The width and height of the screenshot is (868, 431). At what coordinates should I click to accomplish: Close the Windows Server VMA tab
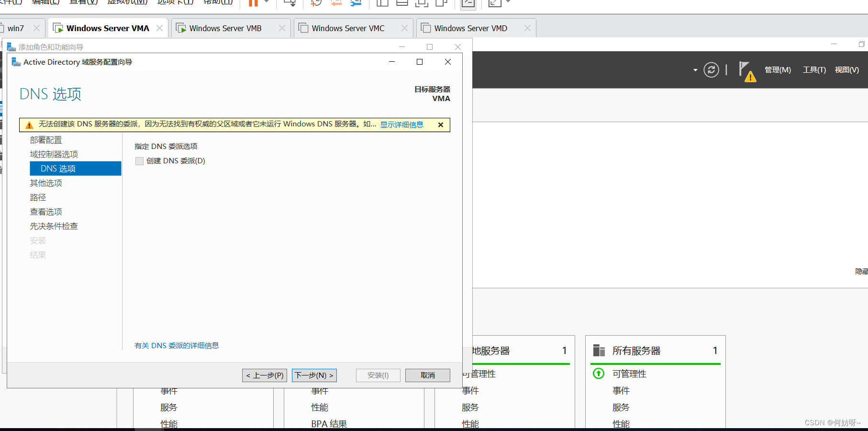tap(159, 28)
